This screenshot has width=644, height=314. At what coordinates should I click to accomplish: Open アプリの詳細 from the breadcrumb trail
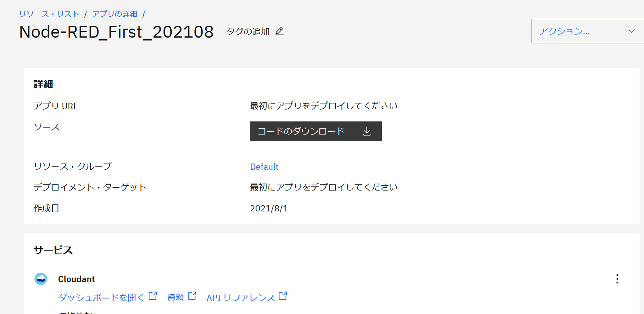115,13
